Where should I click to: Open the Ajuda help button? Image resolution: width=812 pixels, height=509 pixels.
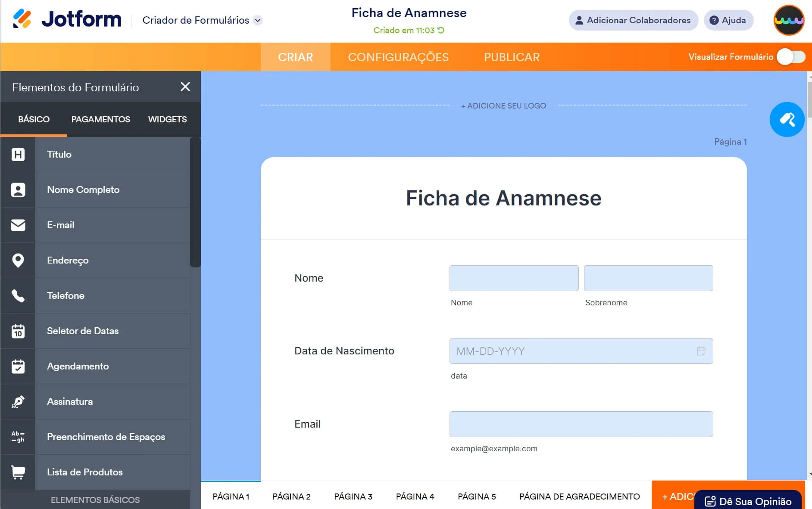click(x=728, y=20)
